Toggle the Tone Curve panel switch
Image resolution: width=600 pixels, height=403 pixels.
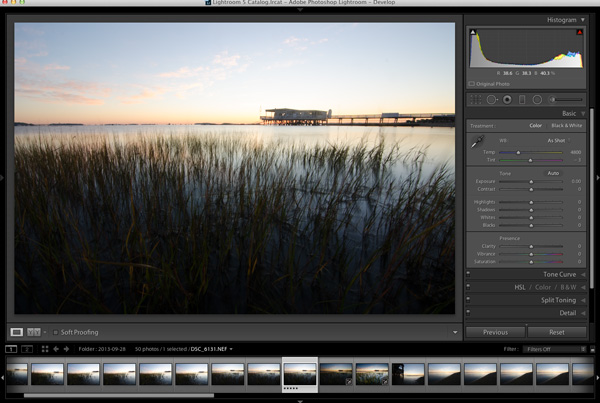468,274
